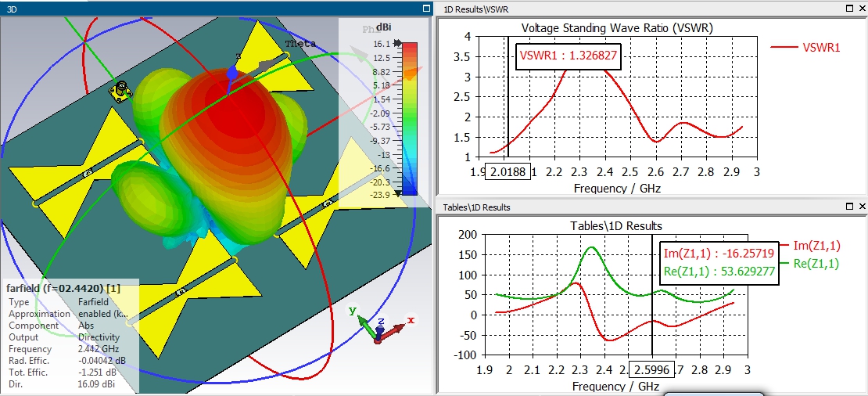
Task: Select the Re(Z1,1) legend entry
Action: click(x=809, y=265)
